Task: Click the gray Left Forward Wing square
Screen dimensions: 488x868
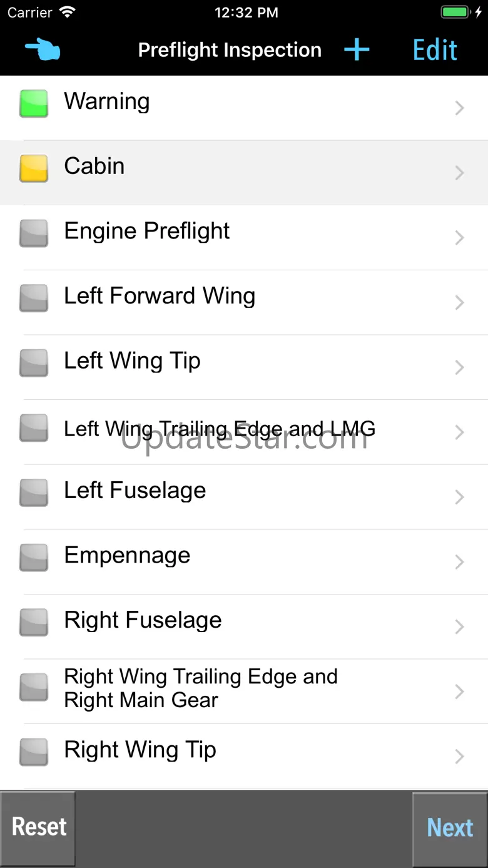Action: (x=34, y=299)
